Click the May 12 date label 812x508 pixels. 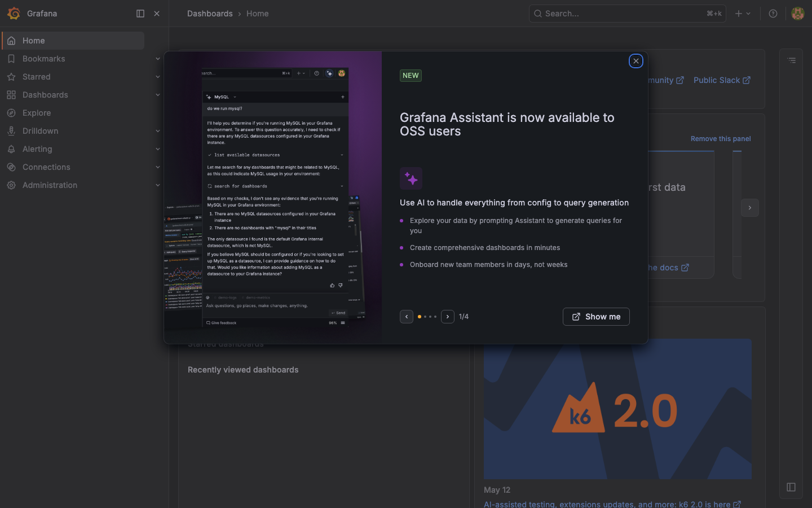pos(497,490)
